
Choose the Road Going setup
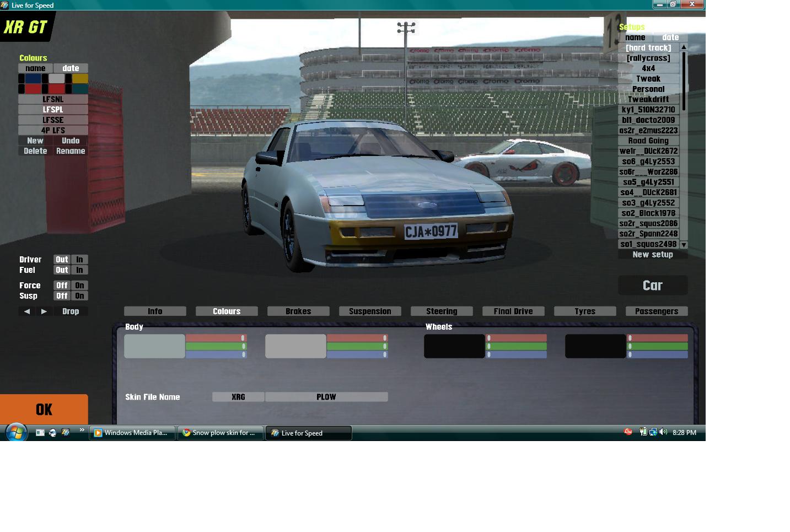click(648, 141)
